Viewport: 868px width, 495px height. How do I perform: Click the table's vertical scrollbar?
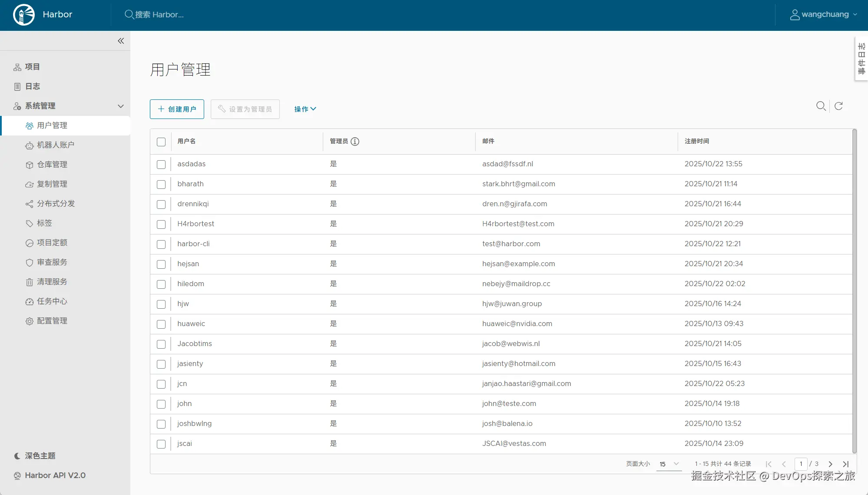pos(854,291)
